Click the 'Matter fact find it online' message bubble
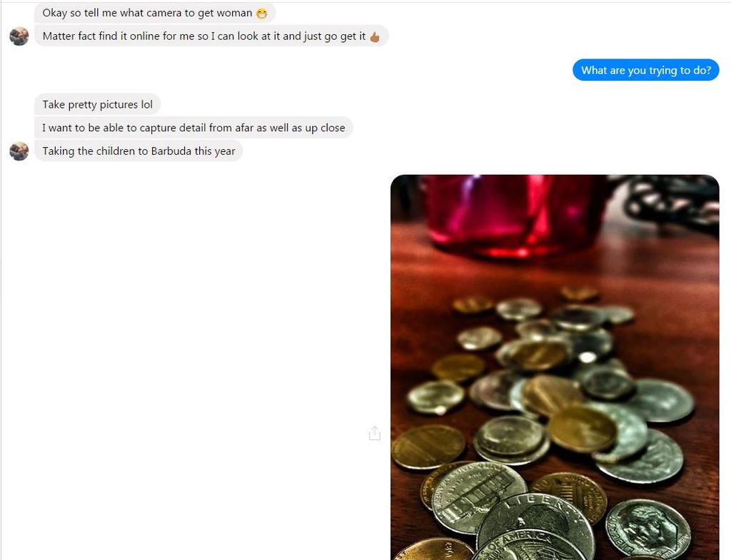Viewport: 731px width, 560px height. [x=211, y=36]
